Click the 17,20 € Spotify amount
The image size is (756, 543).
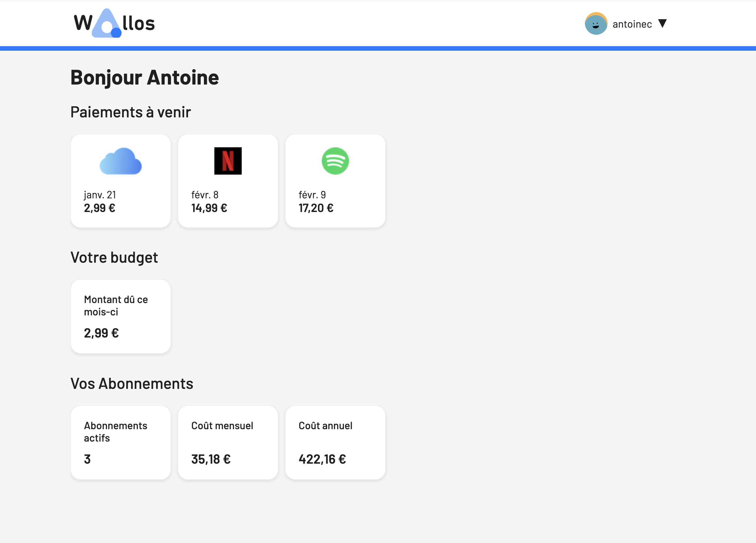point(316,208)
